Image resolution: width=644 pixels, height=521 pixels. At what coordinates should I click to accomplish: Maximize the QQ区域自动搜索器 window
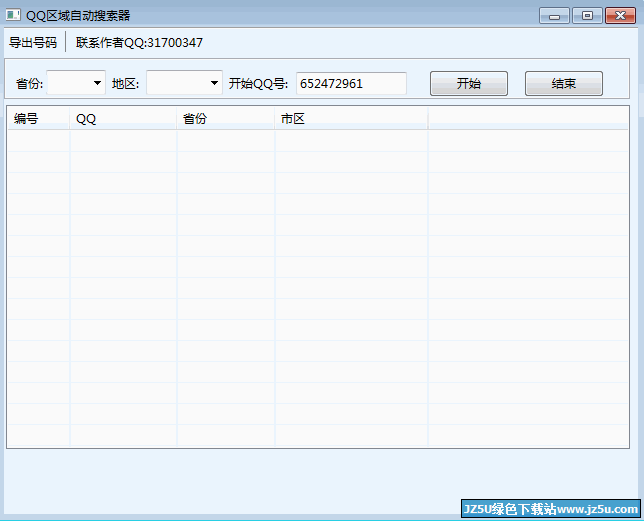tap(587, 16)
